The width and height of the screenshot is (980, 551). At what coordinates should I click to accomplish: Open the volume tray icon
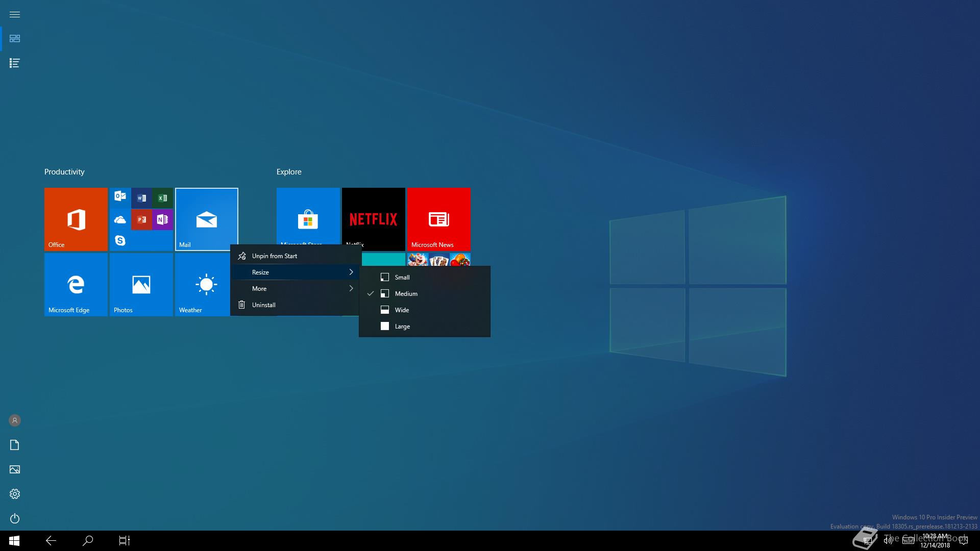coord(888,541)
